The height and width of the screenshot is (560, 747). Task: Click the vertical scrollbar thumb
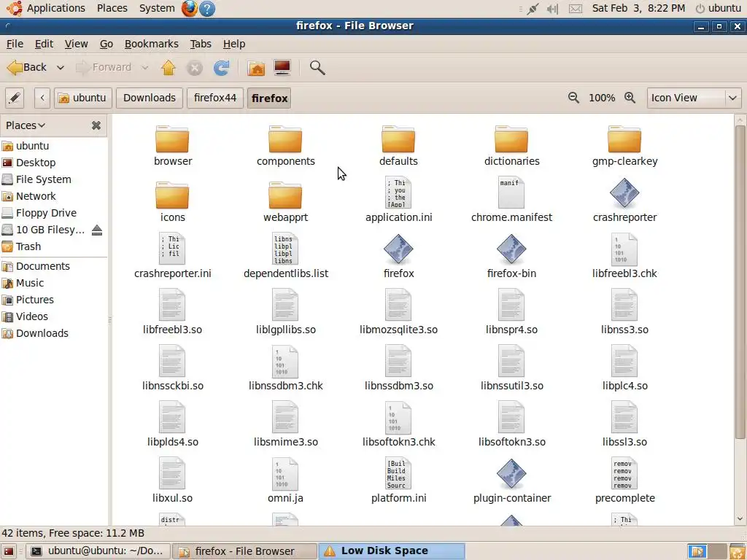click(740, 282)
